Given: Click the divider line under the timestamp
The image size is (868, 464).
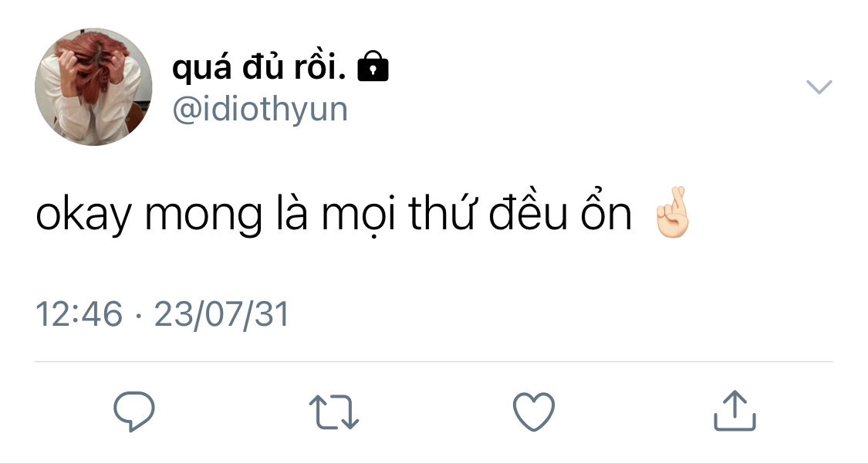Looking at the screenshot, I should [x=434, y=361].
